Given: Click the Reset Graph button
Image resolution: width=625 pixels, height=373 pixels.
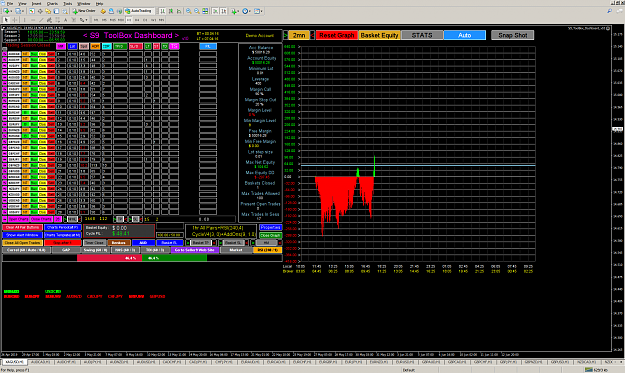Looking at the screenshot, I should (337, 35).
